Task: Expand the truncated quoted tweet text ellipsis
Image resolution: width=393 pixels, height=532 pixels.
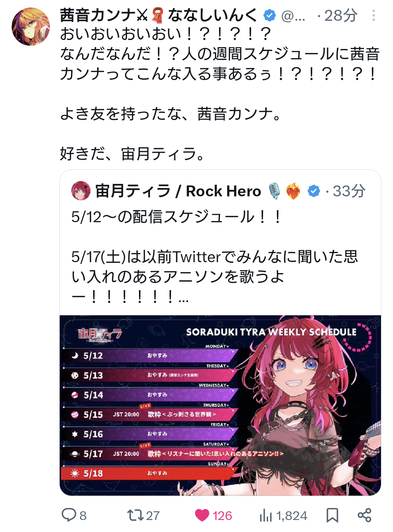Action: 184,298
